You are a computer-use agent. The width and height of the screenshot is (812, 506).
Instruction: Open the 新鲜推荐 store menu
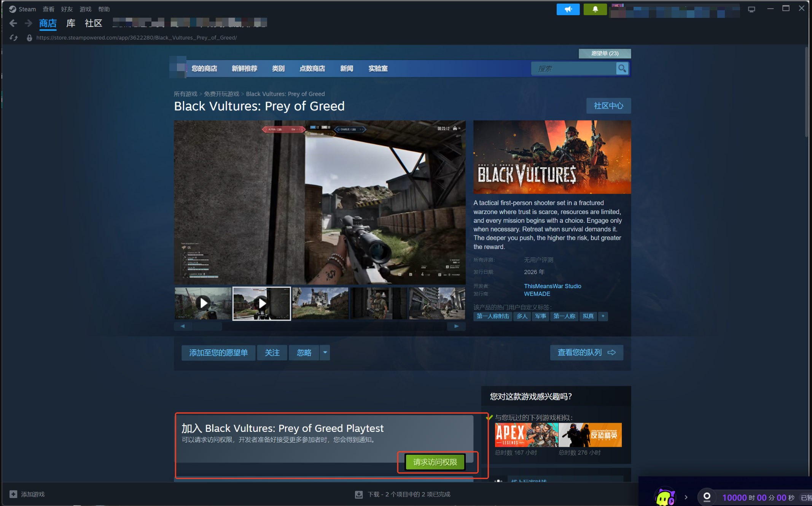(x=244, y=68)
